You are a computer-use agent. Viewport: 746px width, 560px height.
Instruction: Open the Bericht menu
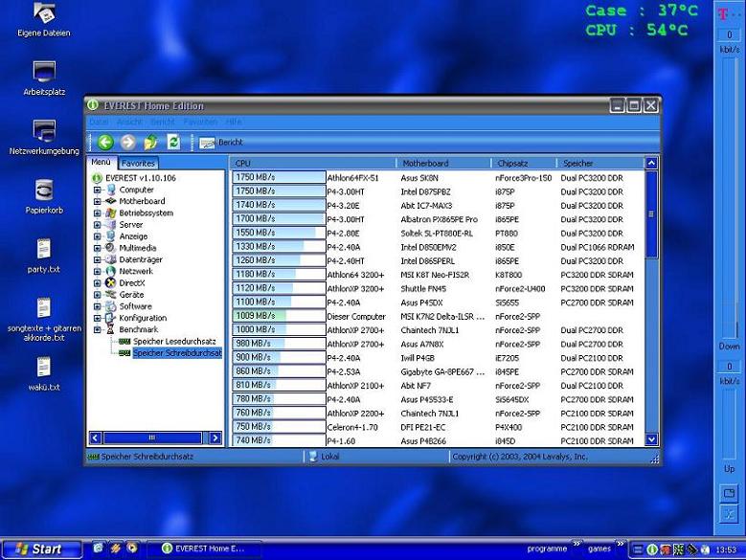163,123
